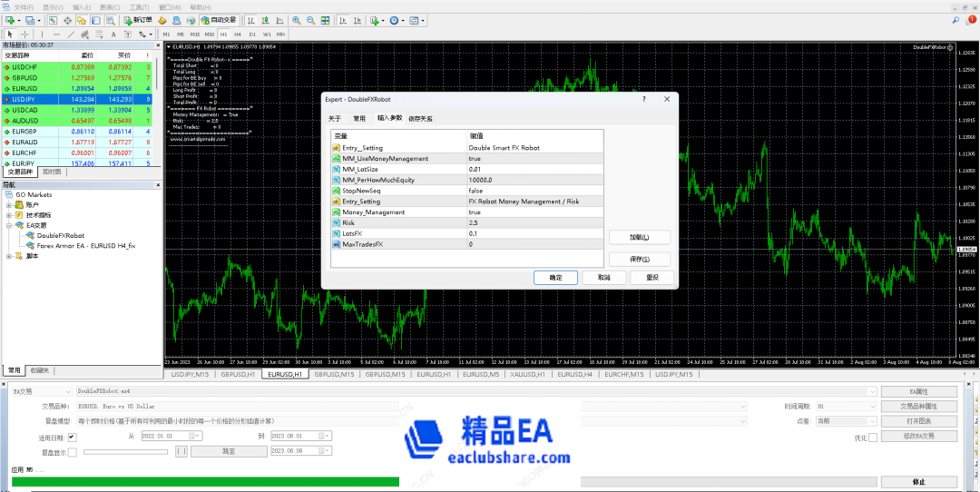Click the 打开图表 button in tester

(918, 420)
